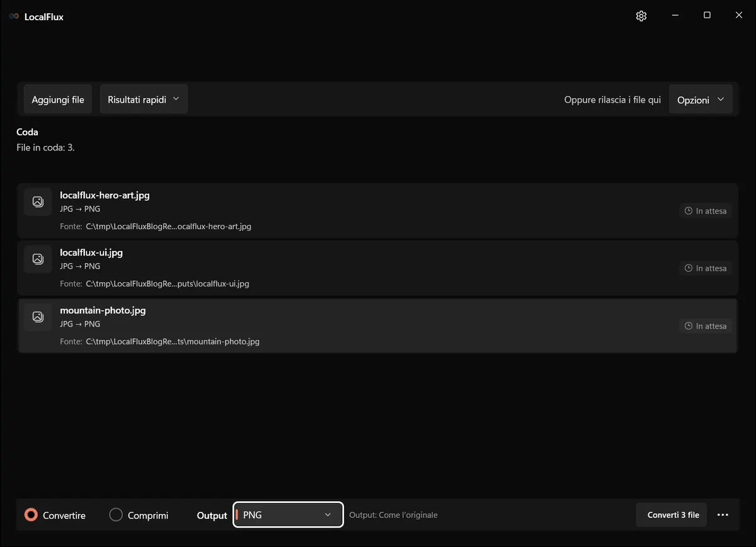Click source path ending ts\mountain-photo.jpg

[x=173, y=341]
